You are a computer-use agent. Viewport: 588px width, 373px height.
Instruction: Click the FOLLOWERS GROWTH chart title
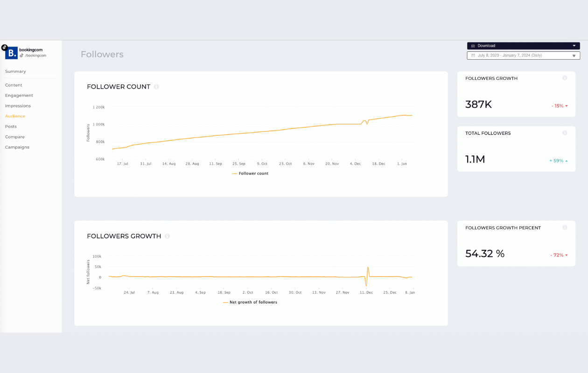click(x=124, y=236)
